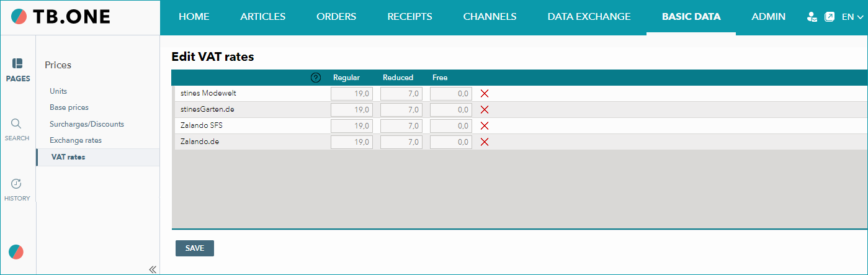Click Reduced rate field for stinesGarten.de
Viewport: 868px width, 275px height.
[401, 110]
